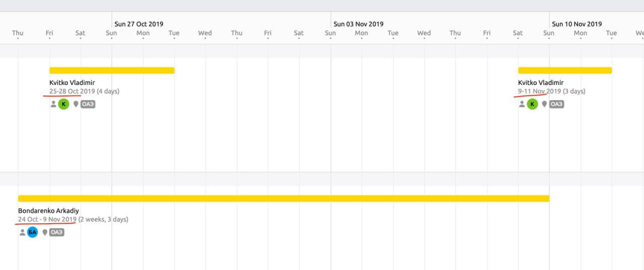Viewport: 644px width, 270px height.
Task: Click the person icon under the 25-28 Oct entry
Action: click(53, 104)
